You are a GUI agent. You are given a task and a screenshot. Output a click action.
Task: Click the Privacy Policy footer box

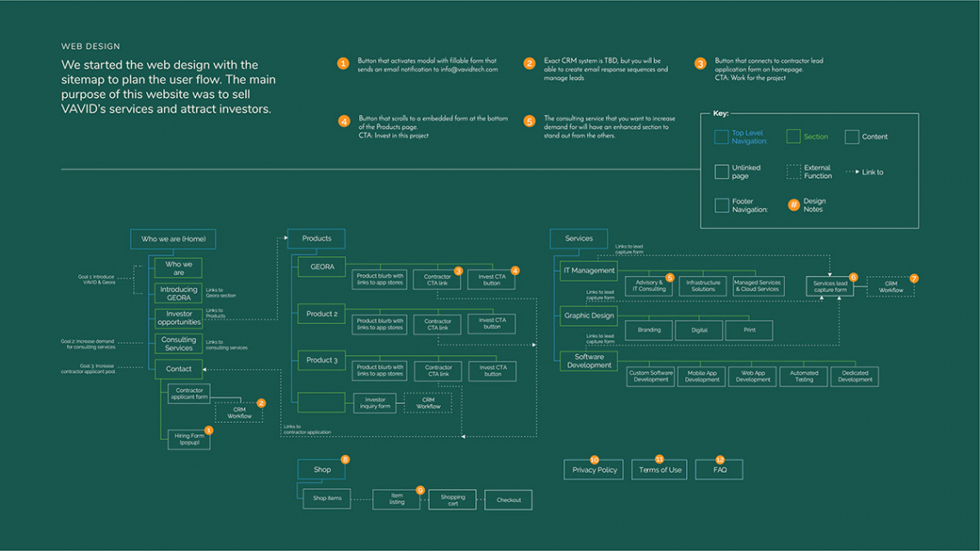pyautogui.click(x=594, y=470)
